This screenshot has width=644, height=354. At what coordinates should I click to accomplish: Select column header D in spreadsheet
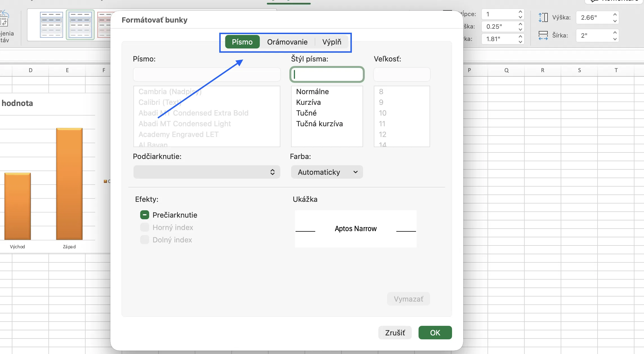point(30,70)
